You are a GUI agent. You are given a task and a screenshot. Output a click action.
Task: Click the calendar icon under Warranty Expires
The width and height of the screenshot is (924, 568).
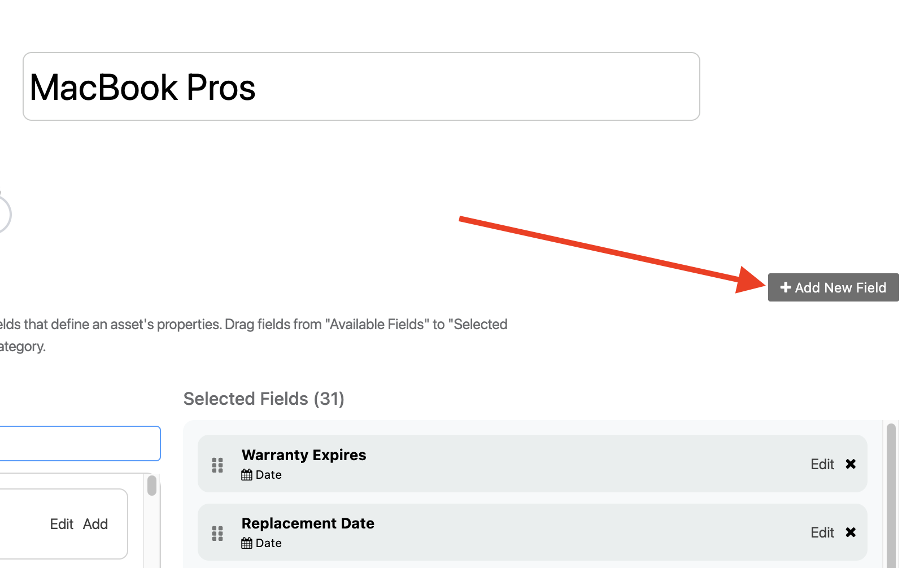click(247, 474)
